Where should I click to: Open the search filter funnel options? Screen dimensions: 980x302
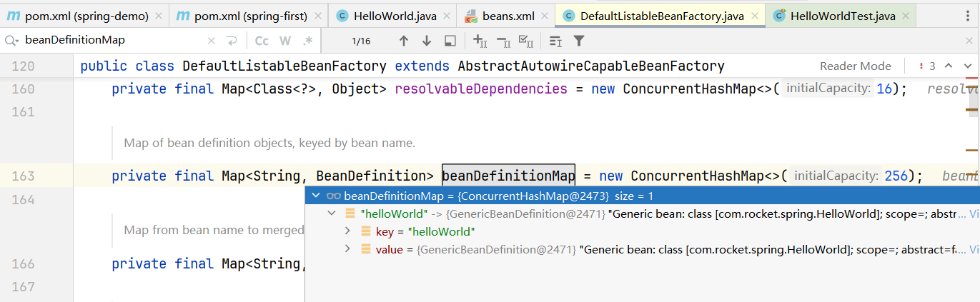[579, 41]
